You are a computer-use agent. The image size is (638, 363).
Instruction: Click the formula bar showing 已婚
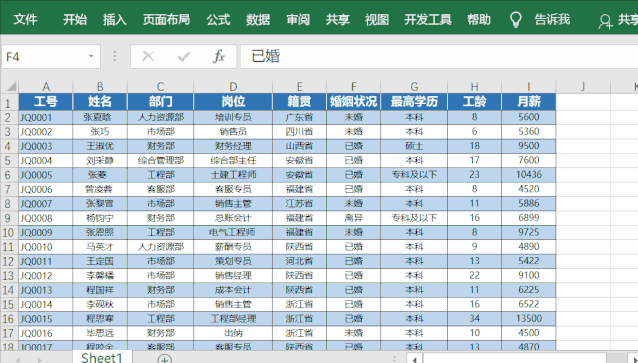pos(439,57)
